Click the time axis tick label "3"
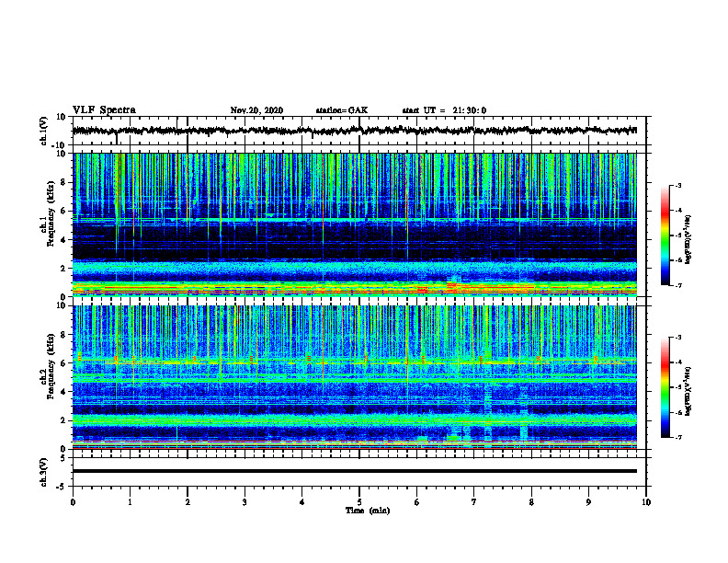This screenshot has height=563, width=728. pyautogui.click(x=245, y=502)
